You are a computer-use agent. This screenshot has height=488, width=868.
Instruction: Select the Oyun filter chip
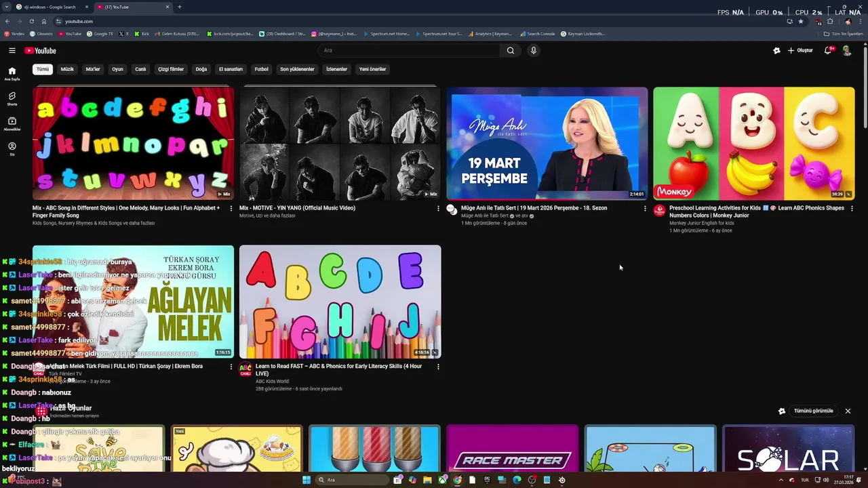click(x=117, y=69)
